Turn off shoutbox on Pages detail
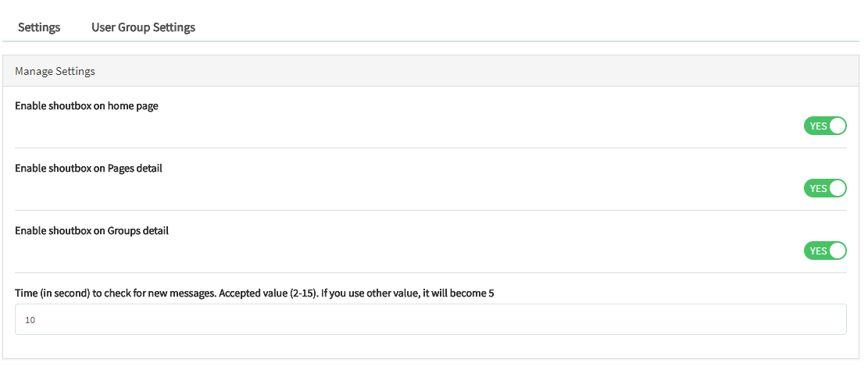 (825, 188)
